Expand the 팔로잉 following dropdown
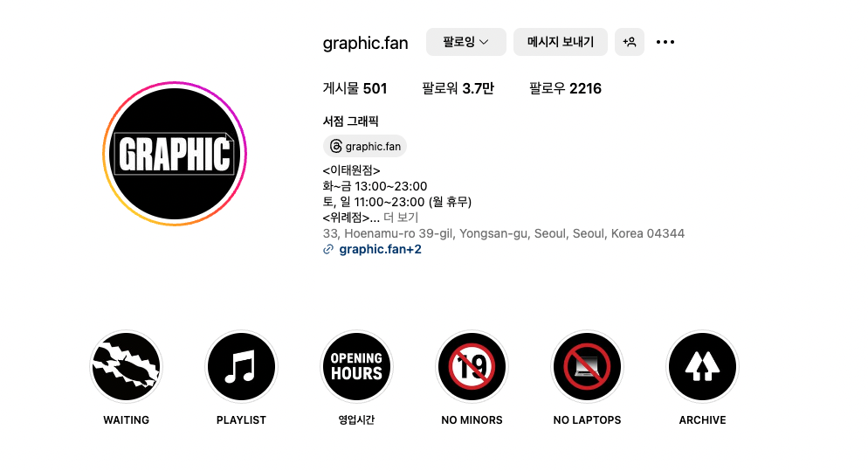Viewport: 868px width, 471px height. point(466,42)
